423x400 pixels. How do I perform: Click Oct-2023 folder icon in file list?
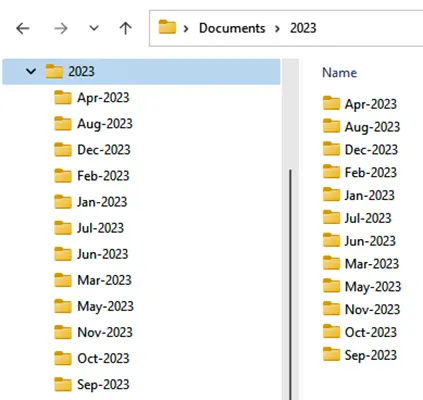point(331,331)
